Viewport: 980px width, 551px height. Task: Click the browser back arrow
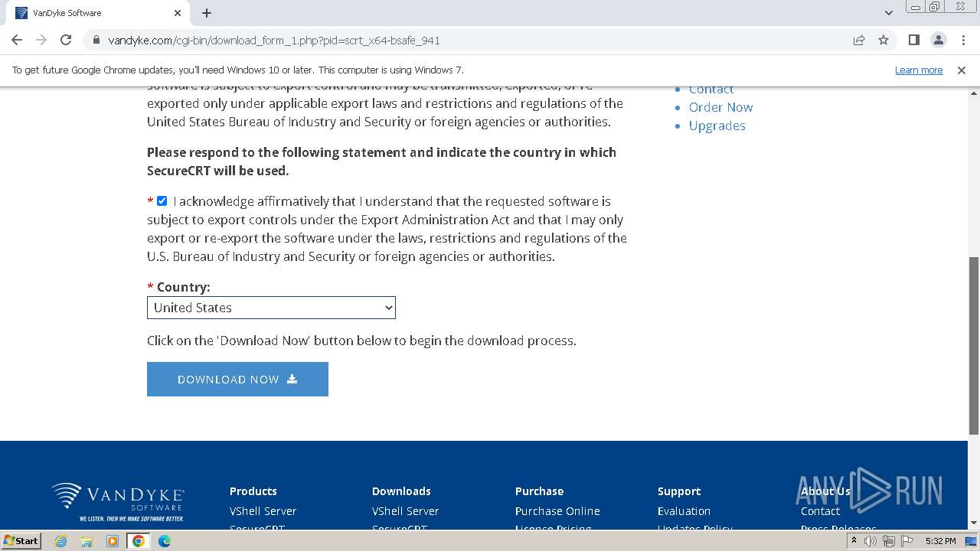tap(17, 41)
